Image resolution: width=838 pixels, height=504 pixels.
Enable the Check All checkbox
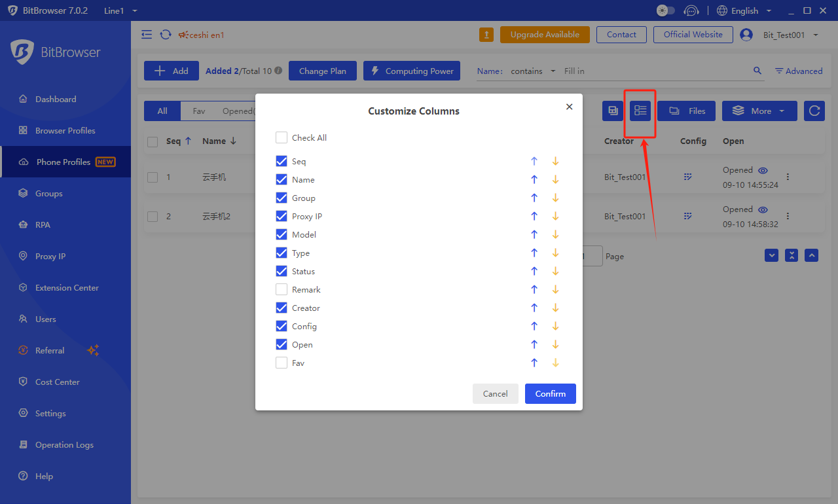(282, 138)
